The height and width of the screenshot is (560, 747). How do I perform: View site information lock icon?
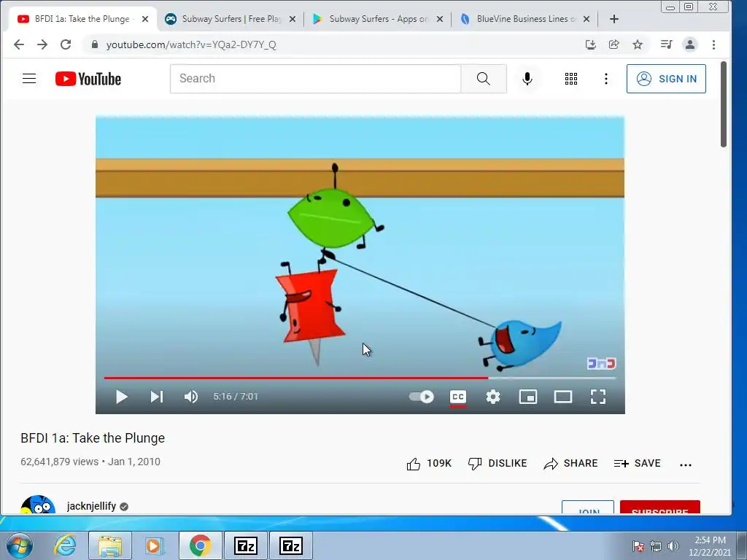tap(95, 44)
